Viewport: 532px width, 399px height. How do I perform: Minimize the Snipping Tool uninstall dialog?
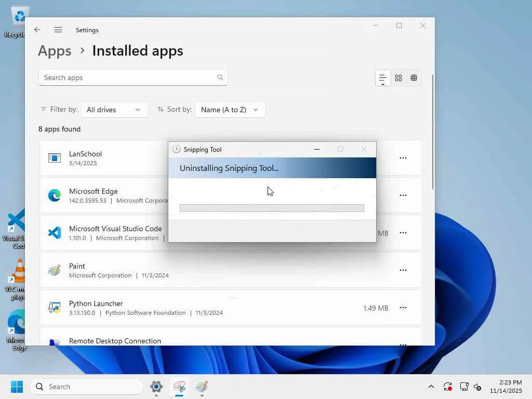click(317, 149)
